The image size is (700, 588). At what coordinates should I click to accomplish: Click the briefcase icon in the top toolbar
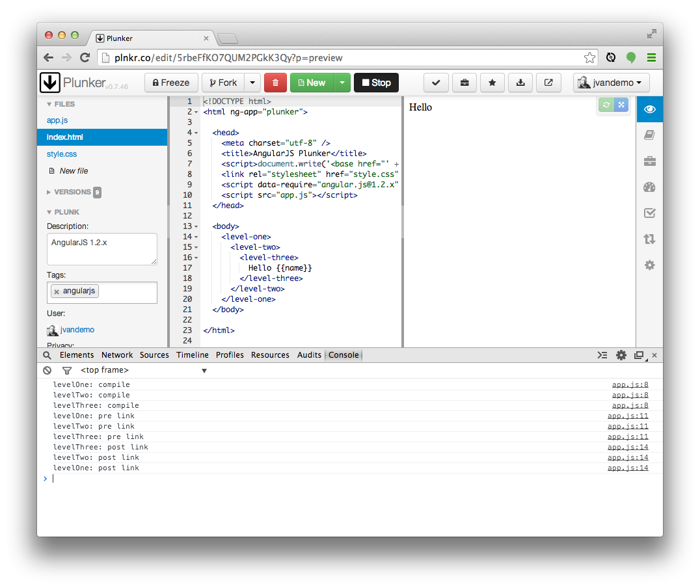click(x=464, y=83)
